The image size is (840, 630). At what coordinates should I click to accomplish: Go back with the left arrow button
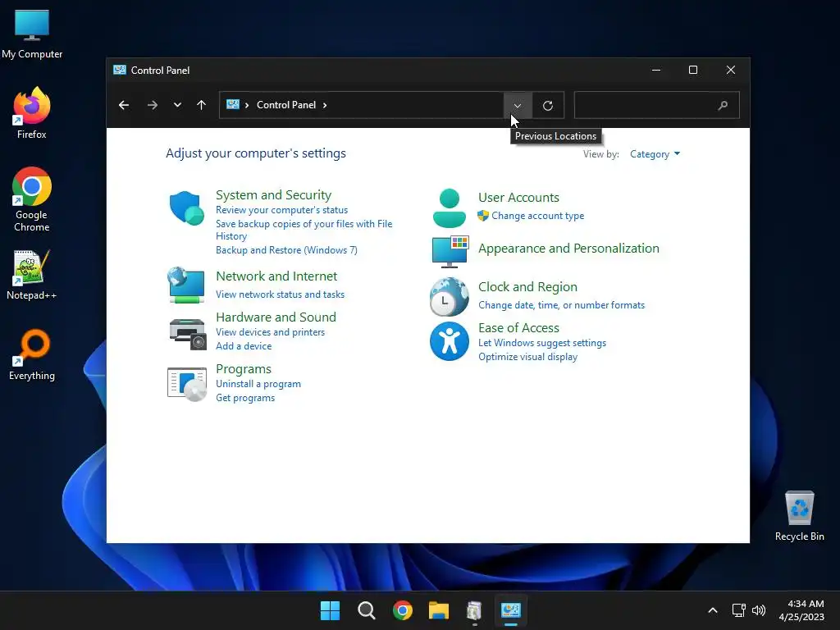coord(124,105)
